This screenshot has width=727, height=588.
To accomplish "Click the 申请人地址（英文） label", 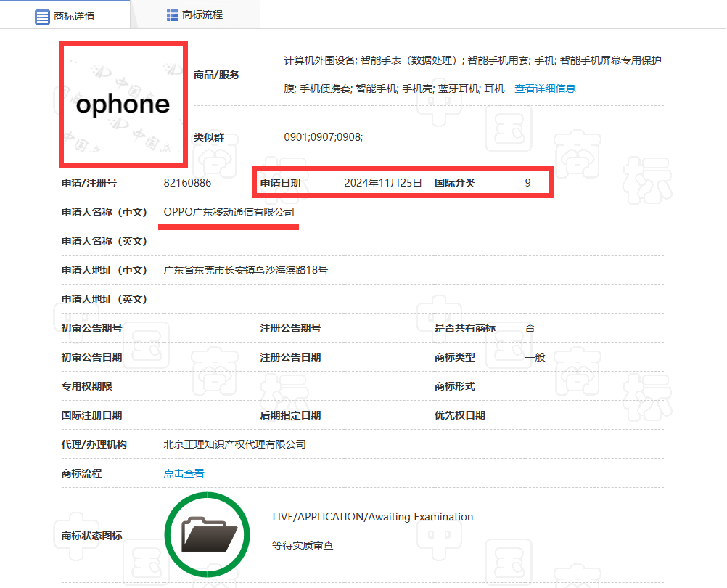I will click(104, 299).
